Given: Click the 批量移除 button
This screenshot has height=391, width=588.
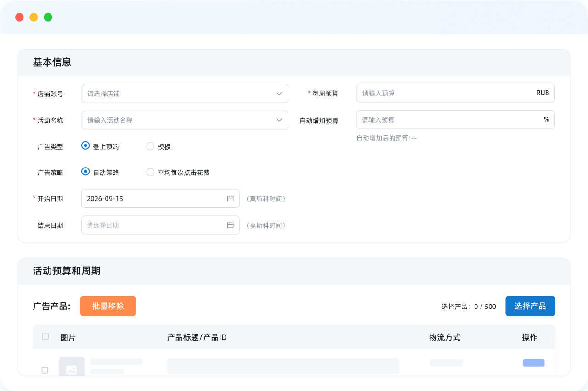Looking at the screenshot, I should [108, 306].
